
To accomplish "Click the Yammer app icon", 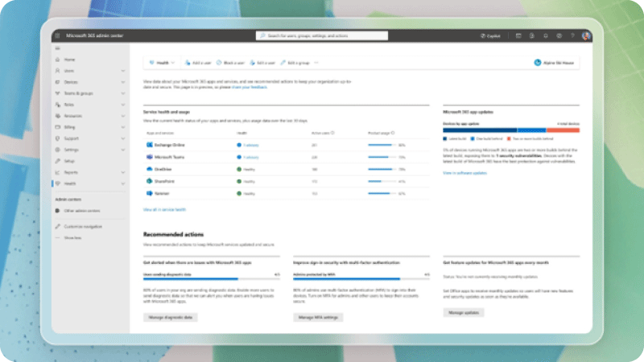I will [x=150, y=193].
